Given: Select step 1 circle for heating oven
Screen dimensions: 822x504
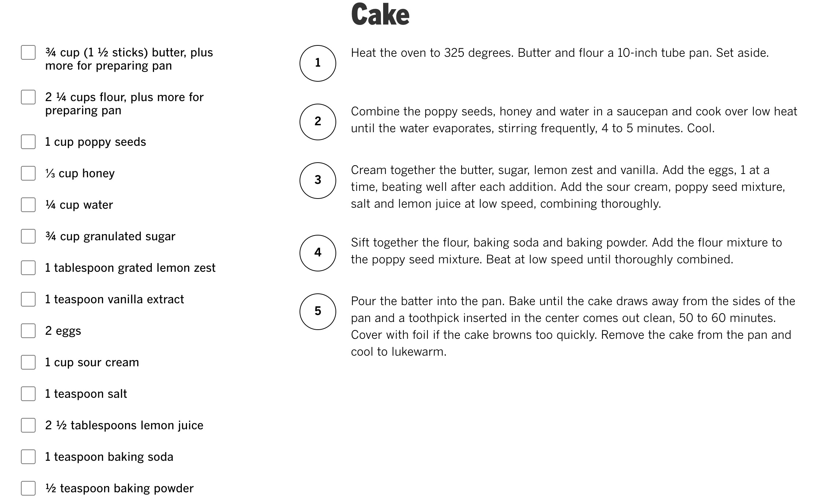Looking at the screenshot, I should (x=318, y=63).
